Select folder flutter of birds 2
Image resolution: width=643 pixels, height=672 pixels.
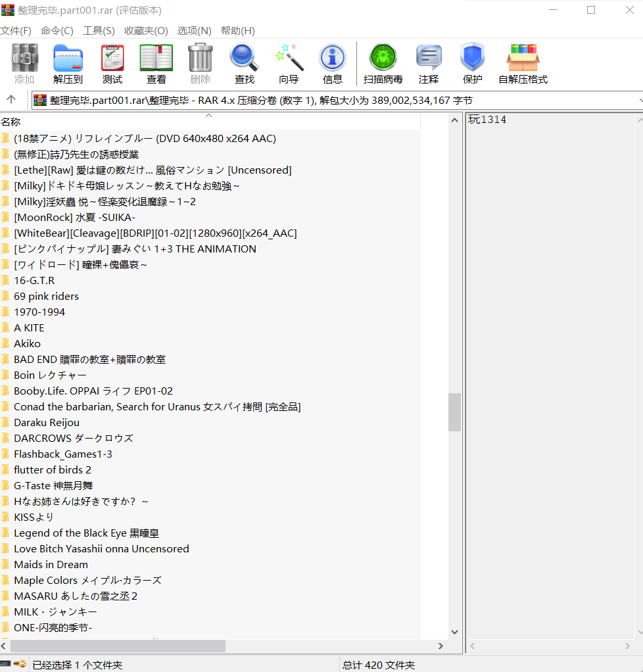tap(53, 469)
